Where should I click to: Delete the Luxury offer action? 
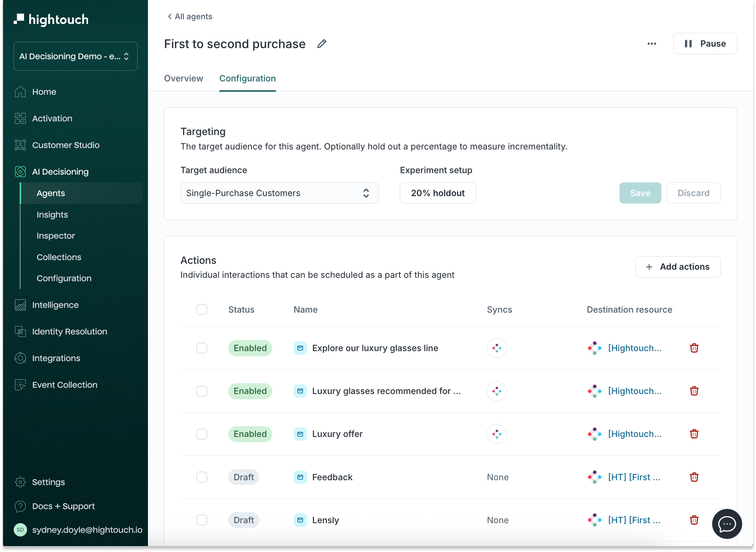click(694, 434)
